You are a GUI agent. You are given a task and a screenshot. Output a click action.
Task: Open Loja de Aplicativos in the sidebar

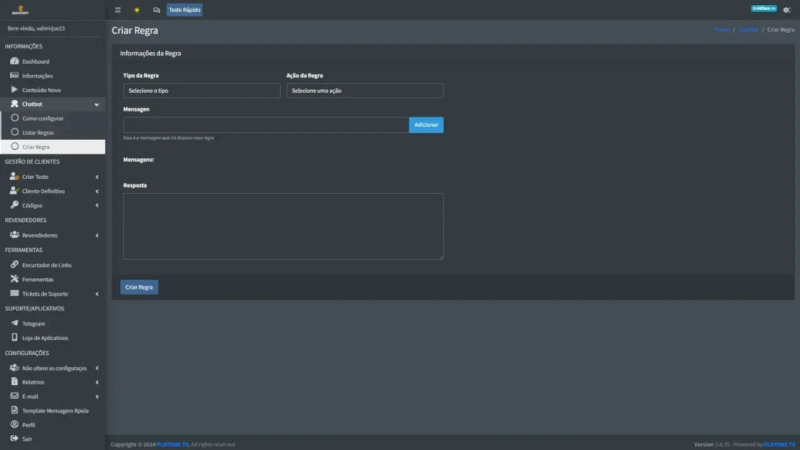pos(44,338)
